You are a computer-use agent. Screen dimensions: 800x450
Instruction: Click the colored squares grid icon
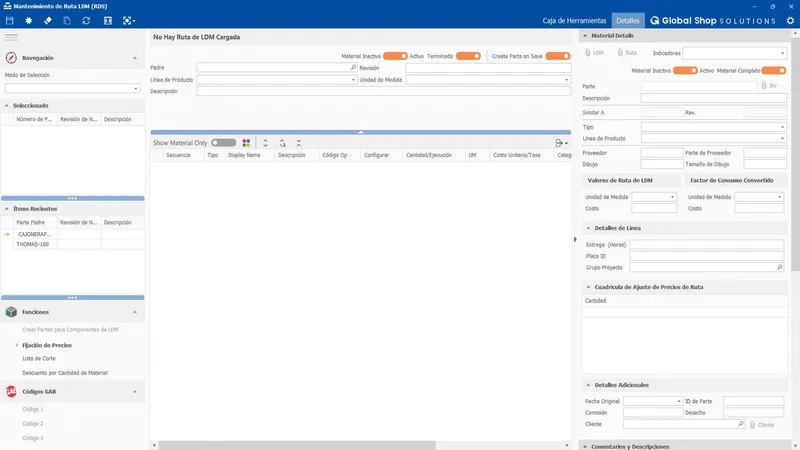click(x=246, y=143)
